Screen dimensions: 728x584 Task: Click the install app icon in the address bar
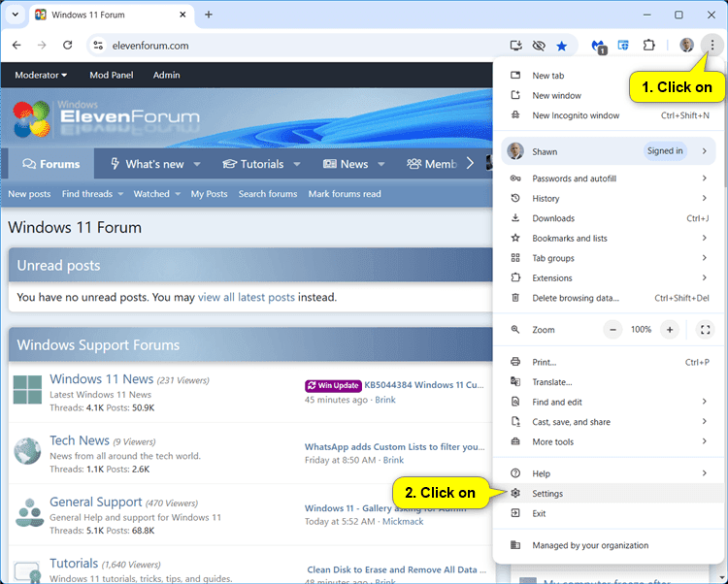(x=515, y=46)
